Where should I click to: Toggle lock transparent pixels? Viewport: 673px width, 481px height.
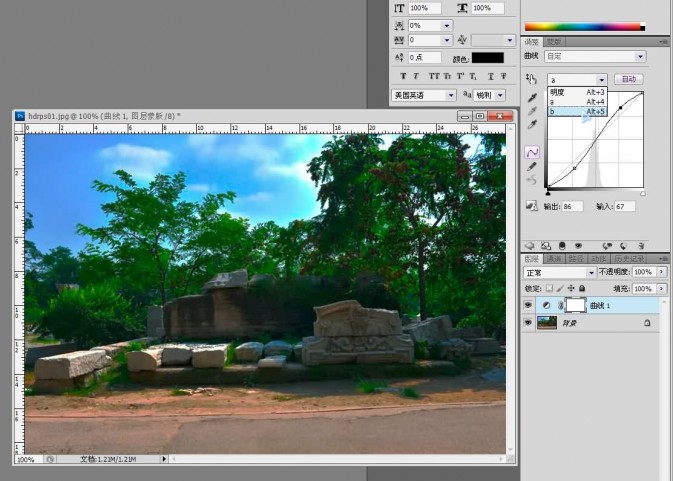tap(549, 288)
